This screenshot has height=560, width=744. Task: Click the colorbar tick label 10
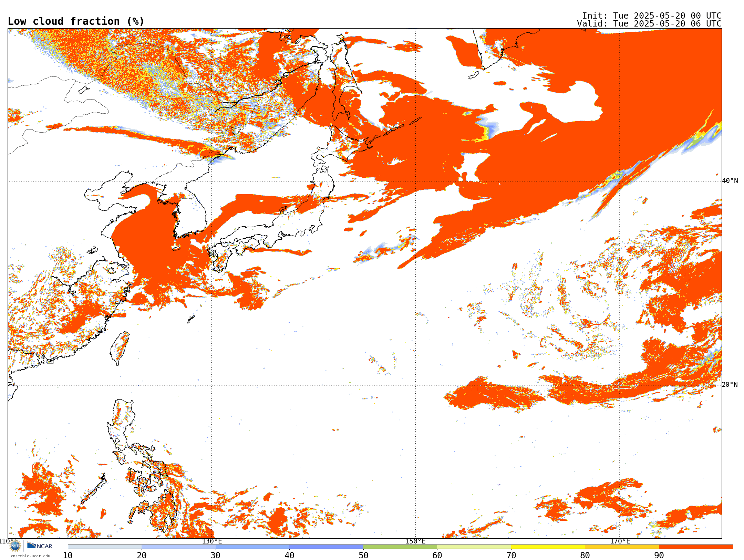[68, 556]
